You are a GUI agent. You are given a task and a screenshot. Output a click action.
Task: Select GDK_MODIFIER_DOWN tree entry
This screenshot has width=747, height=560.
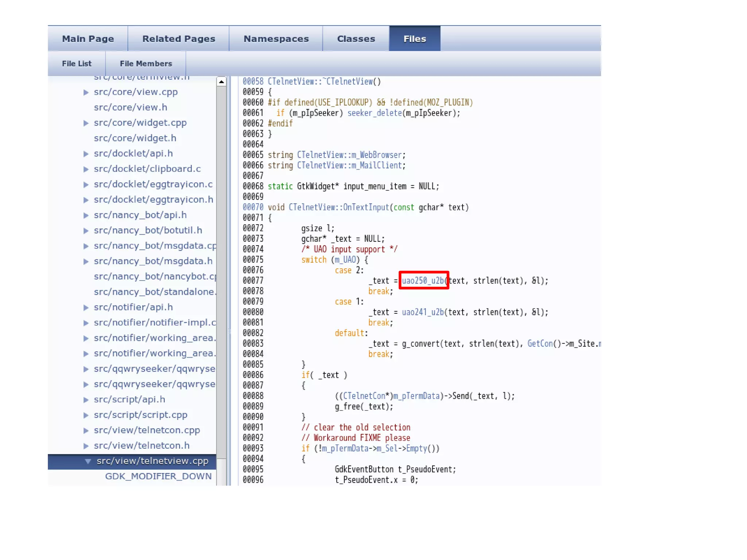158,476
